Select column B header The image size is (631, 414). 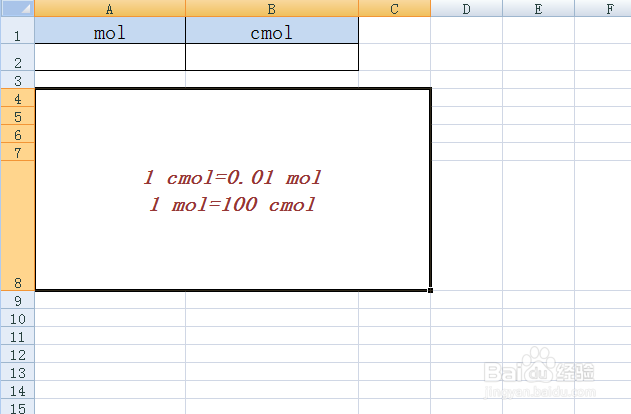coord(272,8)
